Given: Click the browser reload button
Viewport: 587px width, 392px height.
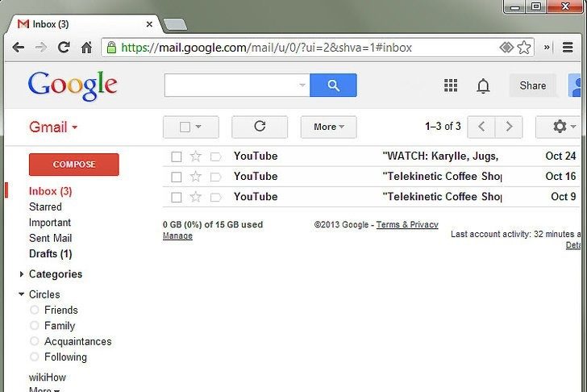Looking at the screenshot, I should (x=64, y=48).
